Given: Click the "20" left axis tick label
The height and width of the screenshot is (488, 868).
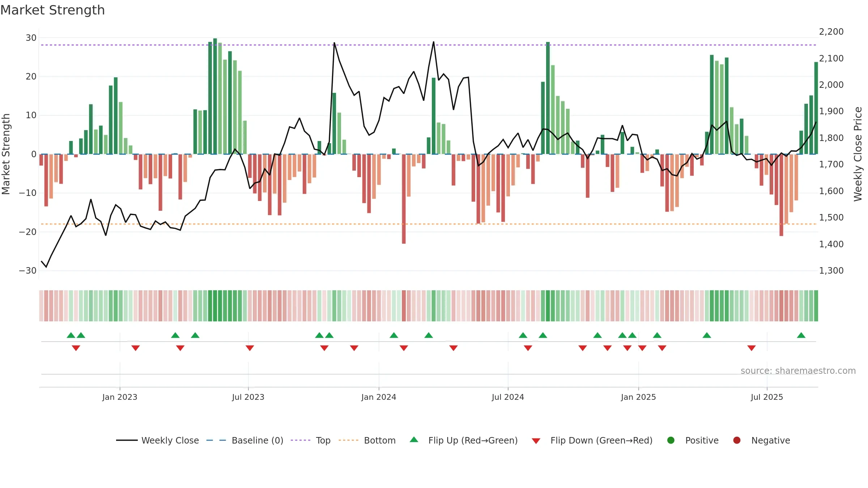Looking at the screenshot, I should coord(31,76).
